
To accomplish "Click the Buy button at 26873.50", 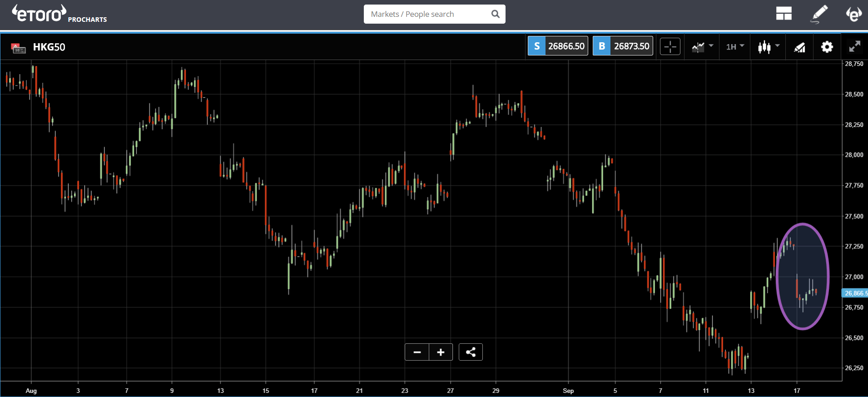I will click(623, 46).
